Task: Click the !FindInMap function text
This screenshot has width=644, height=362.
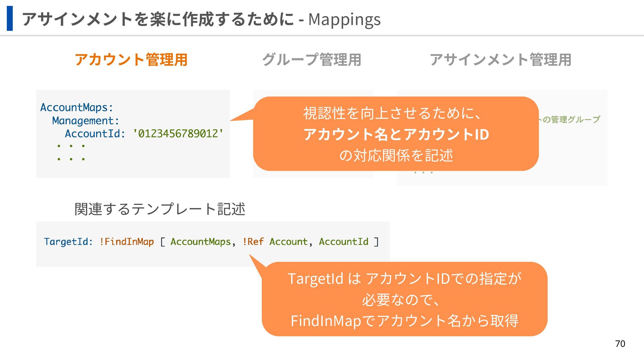Action: click(x=126, y=242)
